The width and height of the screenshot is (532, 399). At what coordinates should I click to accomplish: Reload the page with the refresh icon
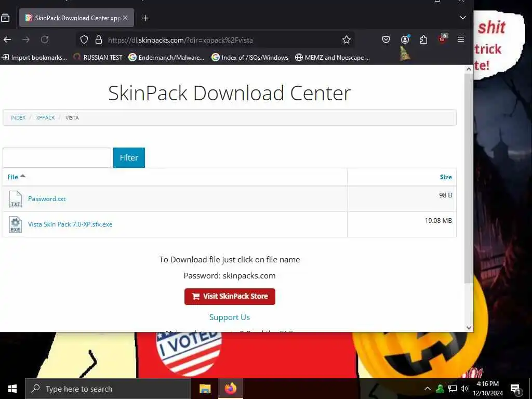click(x=45, y=39)
